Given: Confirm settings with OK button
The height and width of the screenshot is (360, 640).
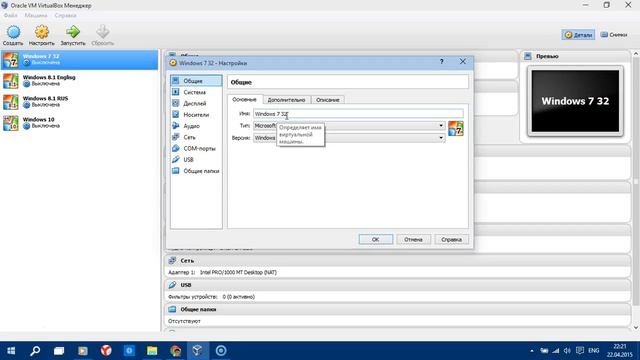Looking at the screenshot, I should (376, 240).
